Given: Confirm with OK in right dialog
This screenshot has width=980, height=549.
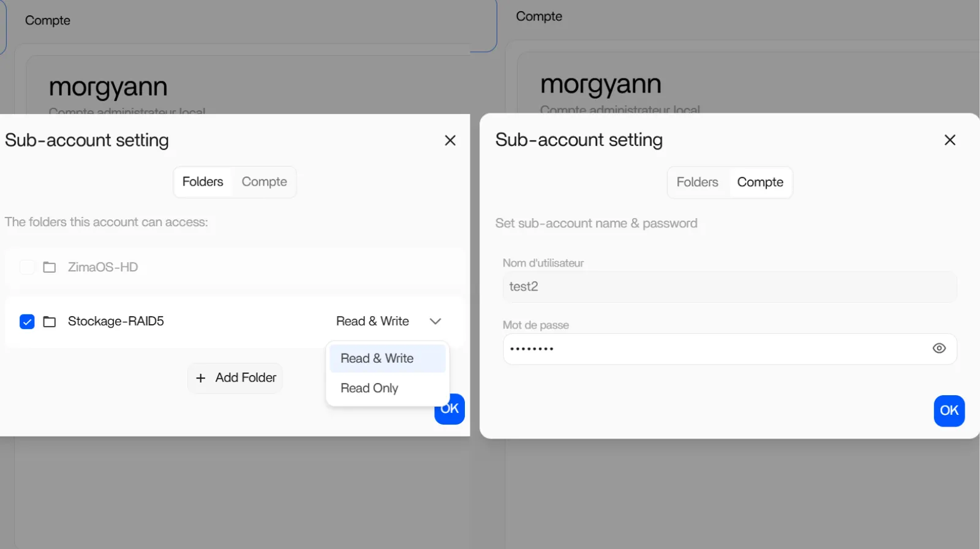Looking at the screenshot, I should point(949,411).
